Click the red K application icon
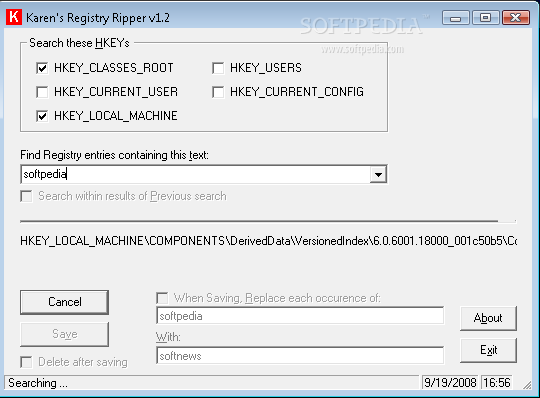Viewport: 540px width, 398px height. click(x=14, y=17)
